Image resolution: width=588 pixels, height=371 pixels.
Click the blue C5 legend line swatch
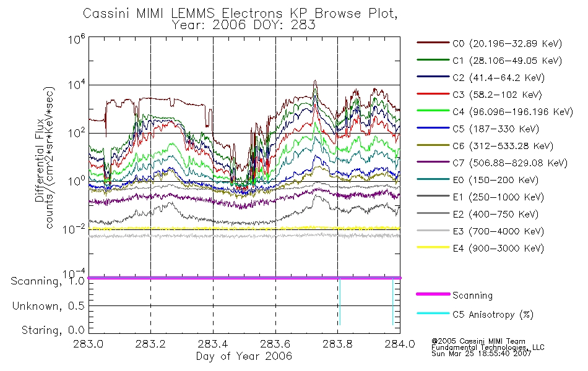pos(433,128)
